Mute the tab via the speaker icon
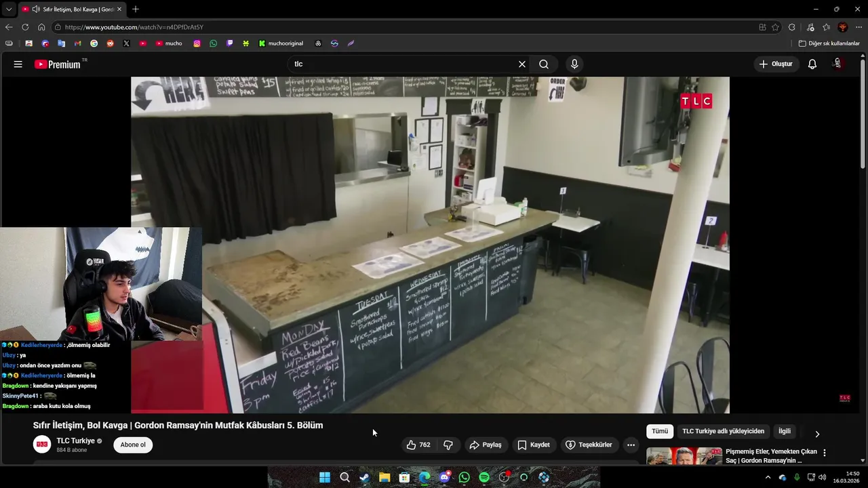The width and height of the screenshot is (868, 488). (x=35, y=9)
